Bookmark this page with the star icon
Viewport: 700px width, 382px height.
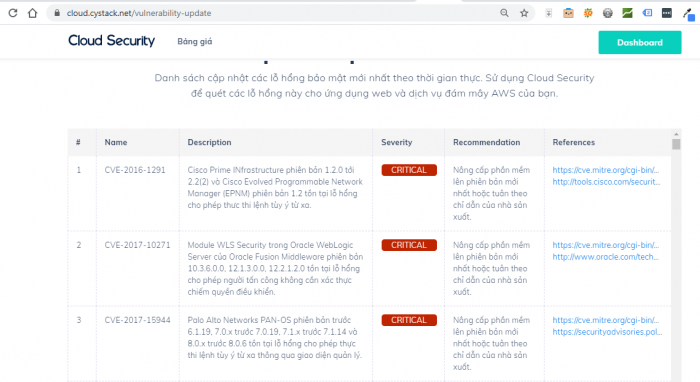(x=524, y=13)
